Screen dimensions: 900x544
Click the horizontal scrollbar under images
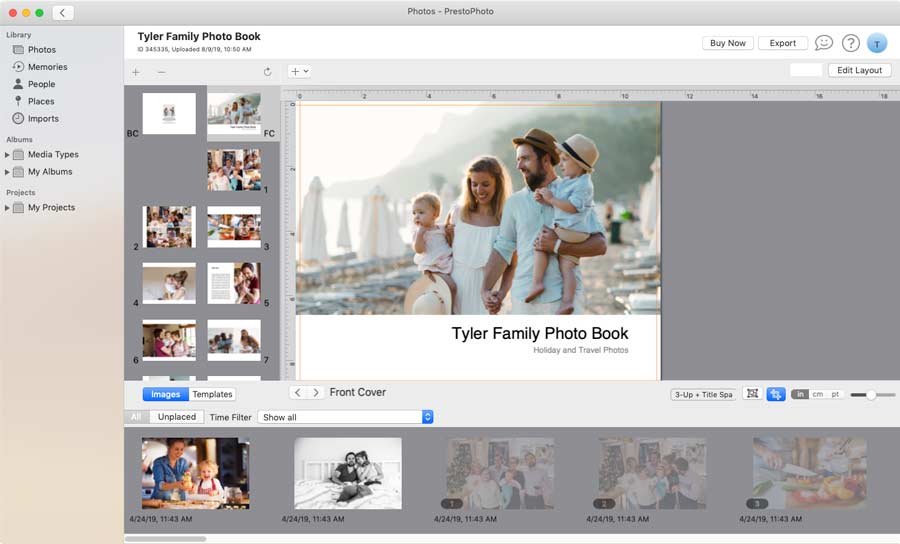[x=166, y=539]
